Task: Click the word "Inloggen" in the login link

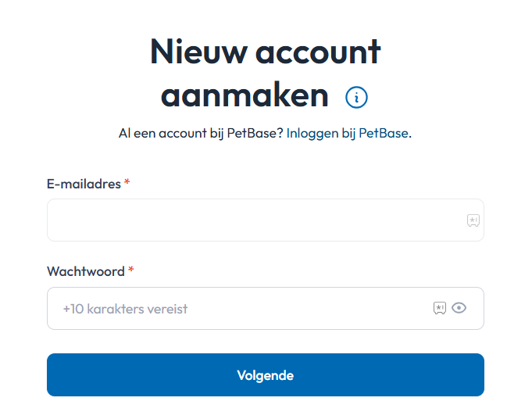Action: tap(312, 134)
